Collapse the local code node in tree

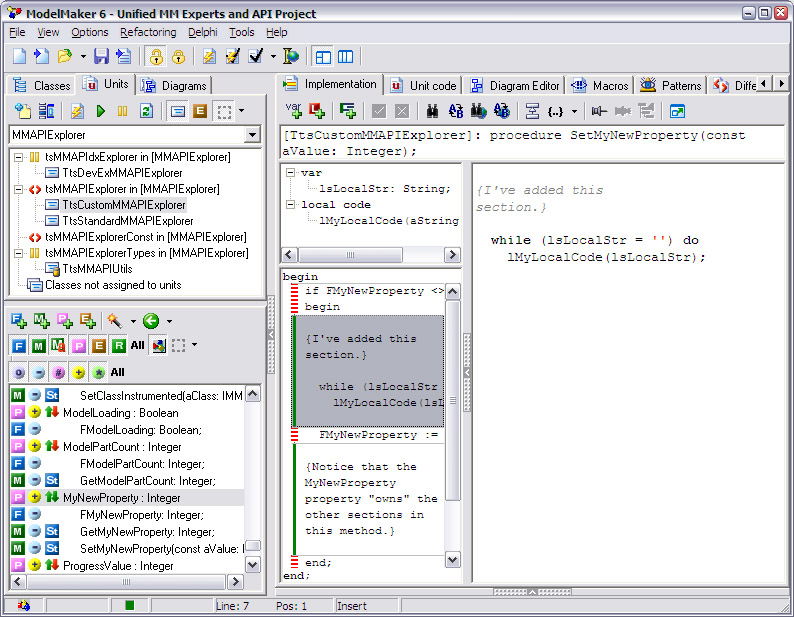(x=291, y=204)
